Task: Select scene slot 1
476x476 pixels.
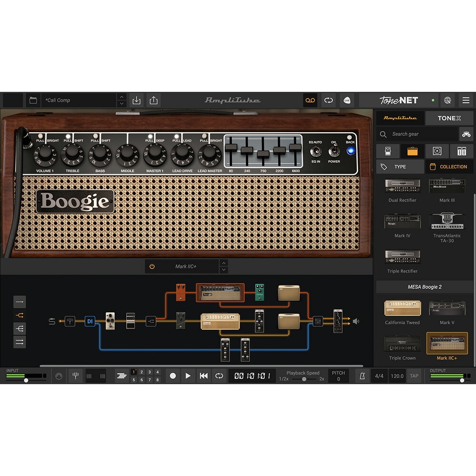Action: tap(134, 372)
